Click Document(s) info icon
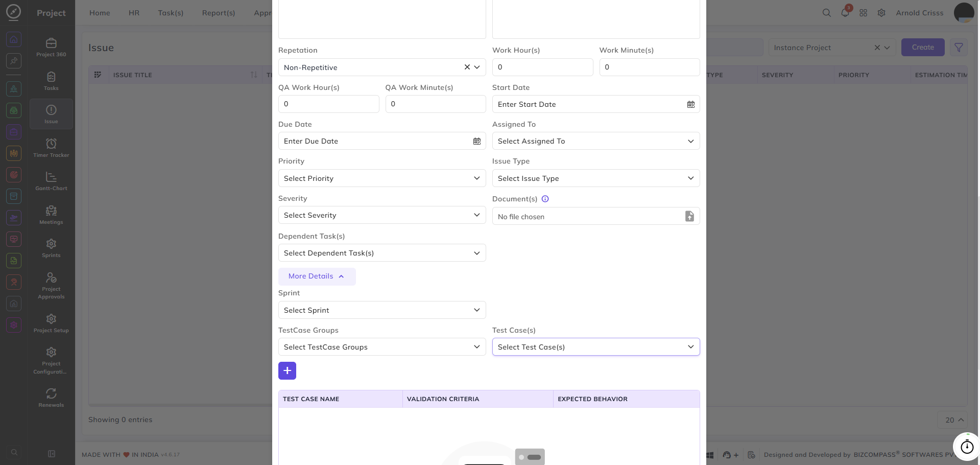The width and height of the screenshot is (980, 465). tap(545, 199)
